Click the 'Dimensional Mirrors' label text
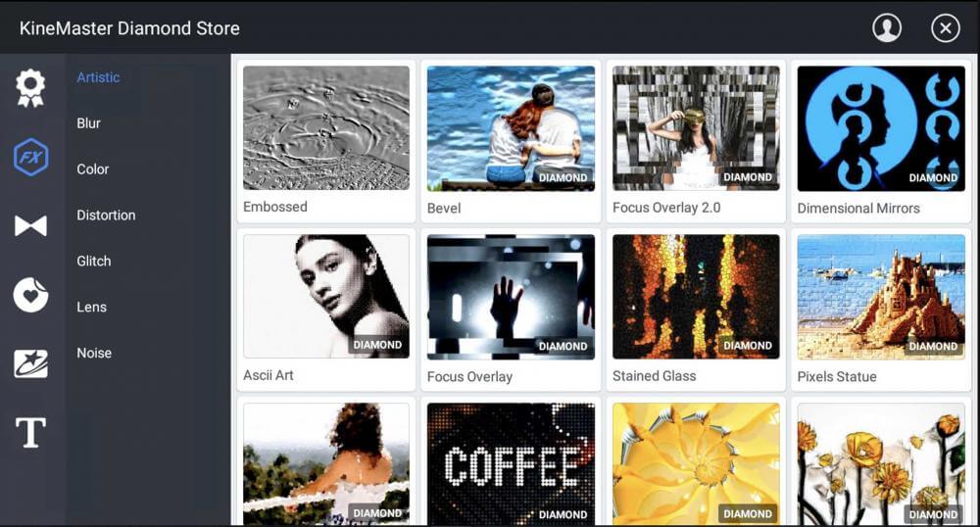The image size is (980, 527). pos(858,209)
